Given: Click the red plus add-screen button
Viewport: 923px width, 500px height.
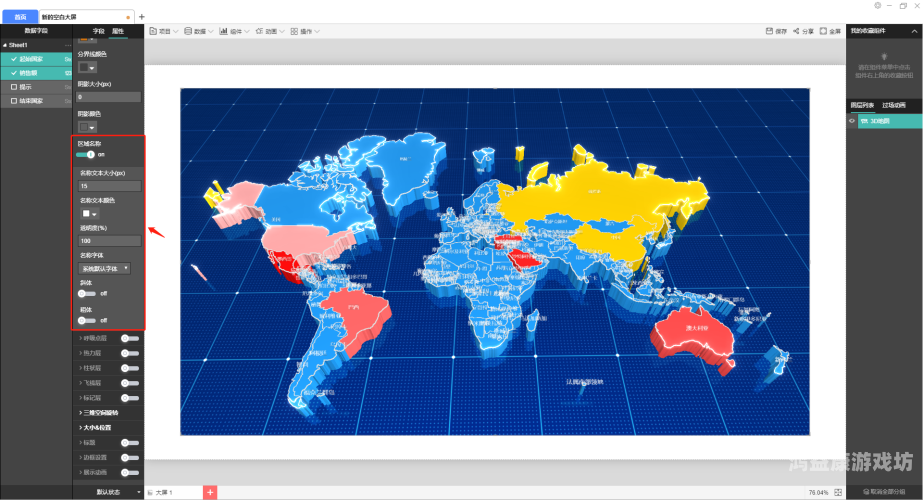Looking at the screenshot, I should [210, 492].
